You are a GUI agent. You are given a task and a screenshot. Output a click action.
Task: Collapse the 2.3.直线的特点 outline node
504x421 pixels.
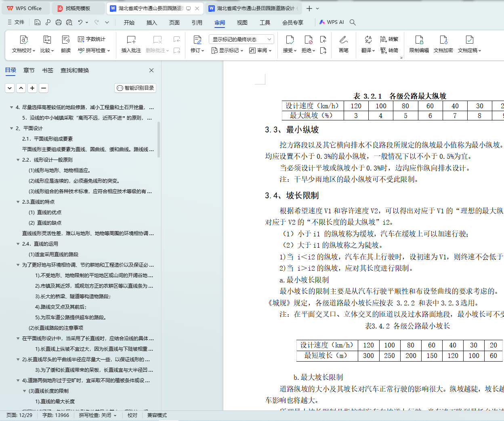coord(18,202)
